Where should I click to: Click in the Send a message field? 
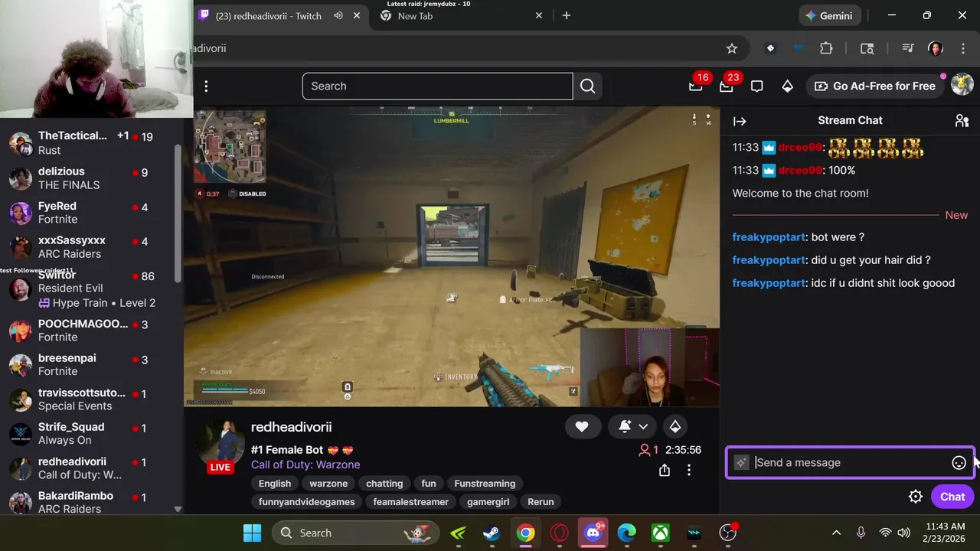pyautogui.click(x=850, y=462)
